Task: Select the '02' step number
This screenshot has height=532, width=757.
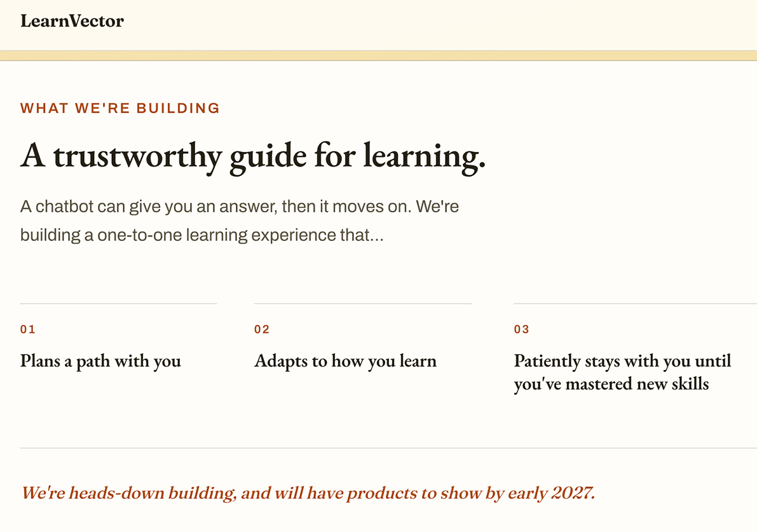Action: 262,329
